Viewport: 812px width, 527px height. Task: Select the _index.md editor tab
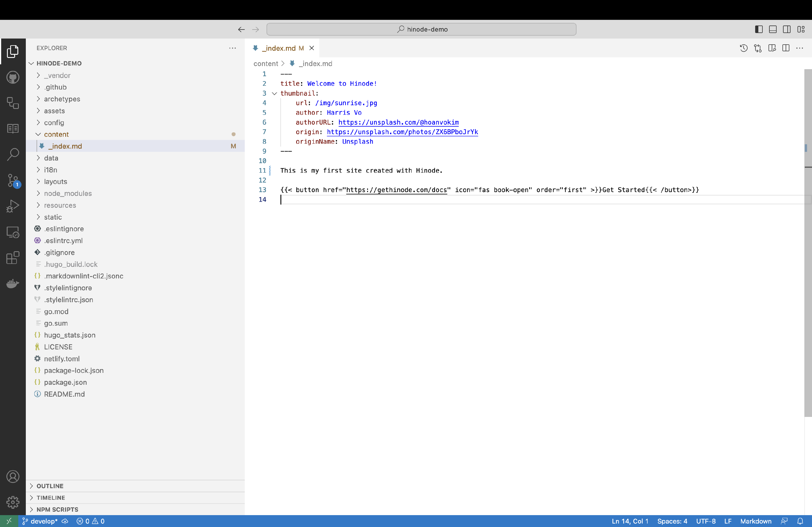tap(278, 48)
